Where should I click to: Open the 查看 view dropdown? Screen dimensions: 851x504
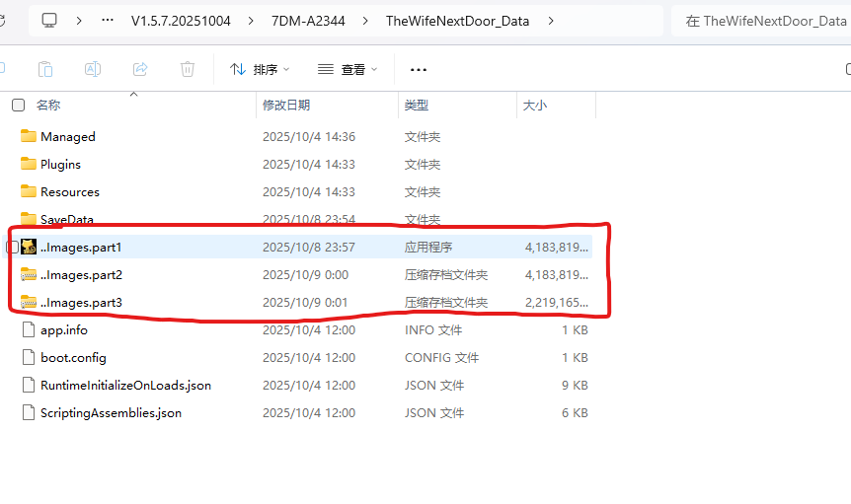click(348, 69)
